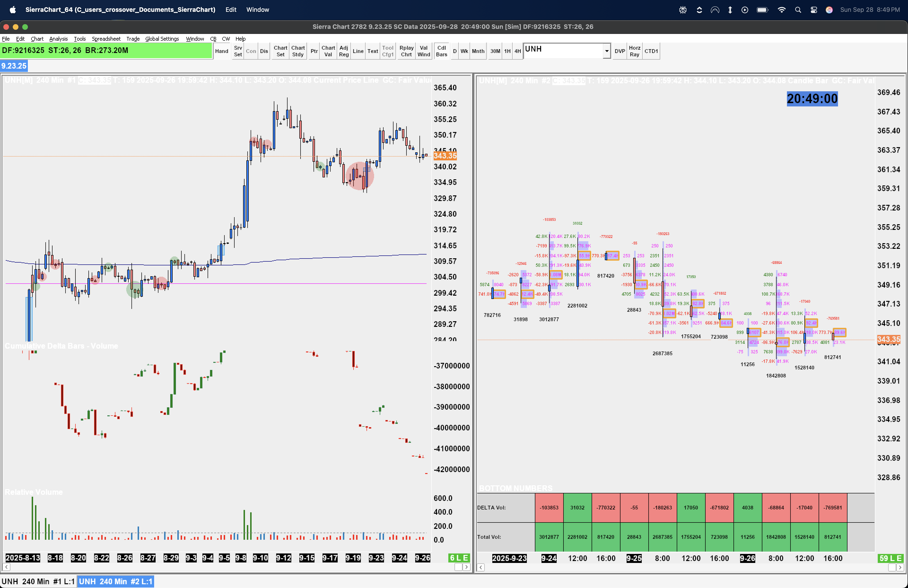Viewport: 908px width, 588px height.
Task: Switch to UNH 240 Min #1 tab
Action: pyautogui.click(x=38, y=581)
